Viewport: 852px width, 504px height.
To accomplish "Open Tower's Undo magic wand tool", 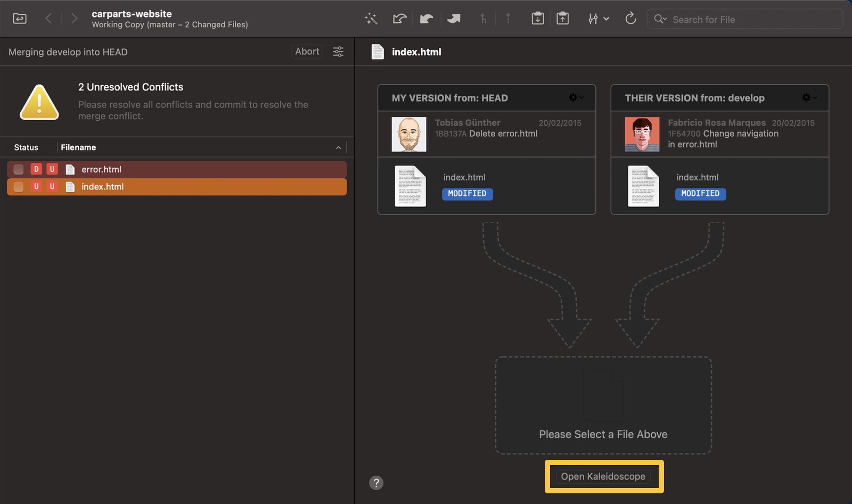I will click(x=371, y=18).
